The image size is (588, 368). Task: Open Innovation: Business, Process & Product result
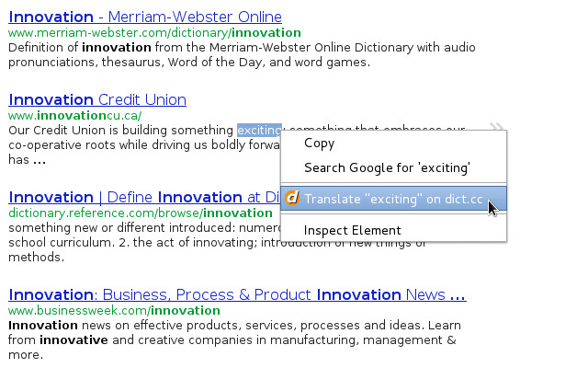(x=237, y=294)
